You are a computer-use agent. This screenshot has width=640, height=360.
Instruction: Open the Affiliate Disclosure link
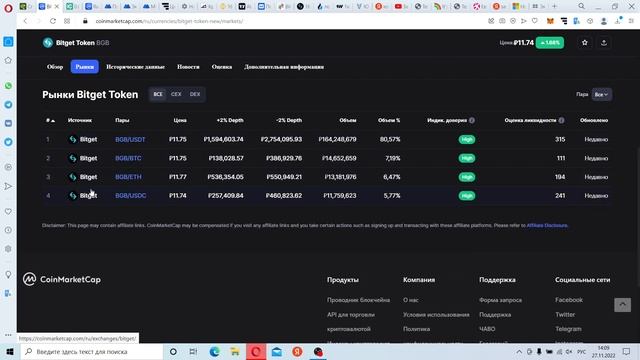(x=547, y=225)
